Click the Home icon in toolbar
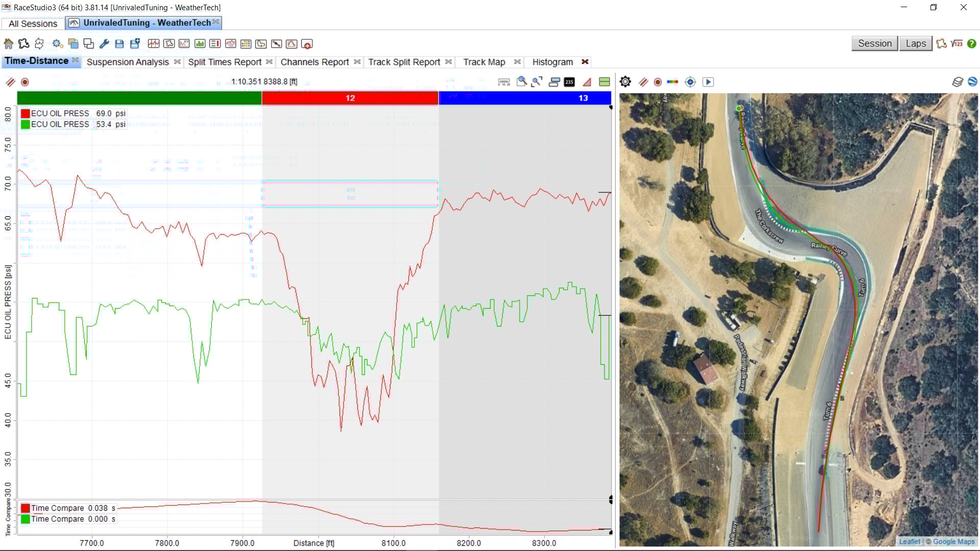 (8, 44)
